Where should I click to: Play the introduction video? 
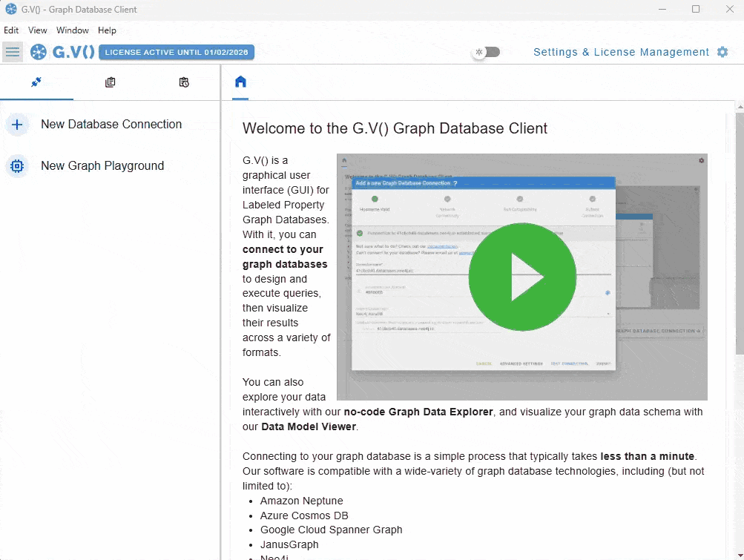click(522, 277)
